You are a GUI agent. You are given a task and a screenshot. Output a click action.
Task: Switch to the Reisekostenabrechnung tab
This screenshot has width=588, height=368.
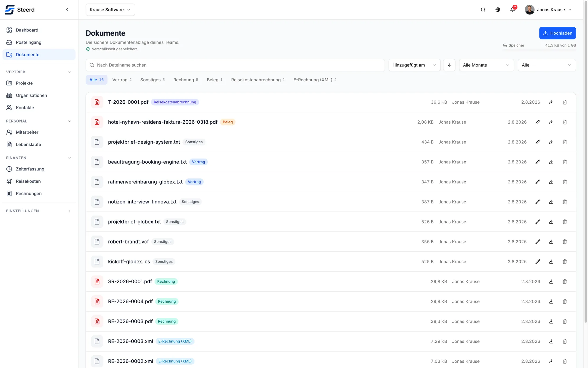[258, 80]
